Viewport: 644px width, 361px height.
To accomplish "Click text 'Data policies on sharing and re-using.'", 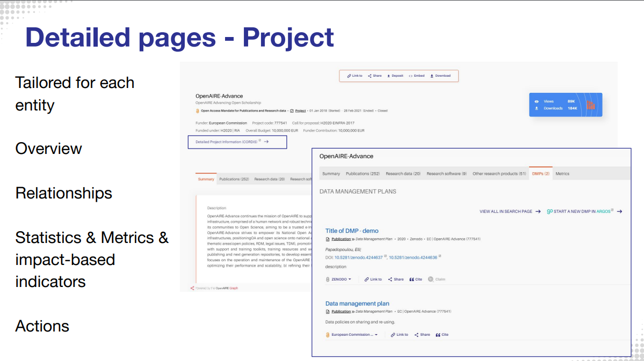I will [x=360, y=322].
